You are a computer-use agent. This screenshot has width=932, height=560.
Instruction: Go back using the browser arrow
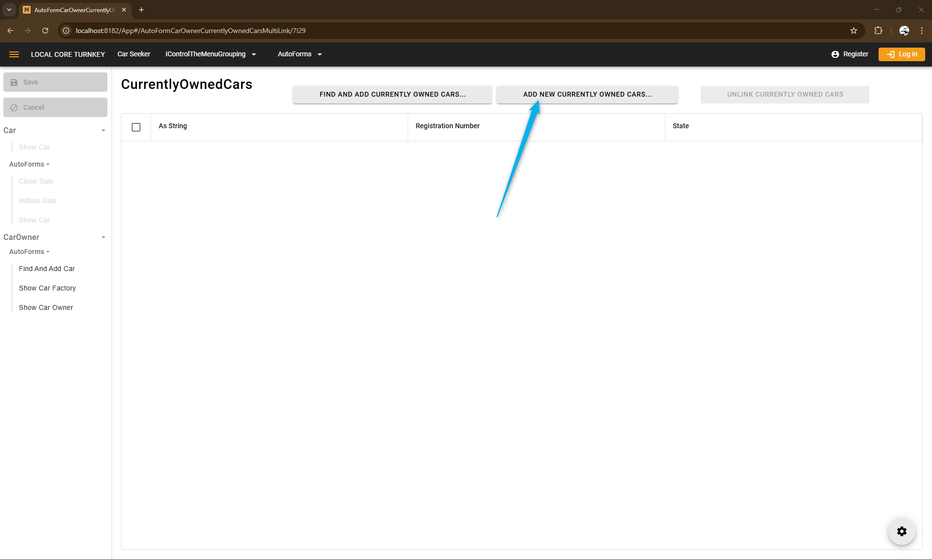(x=10, y=31)
